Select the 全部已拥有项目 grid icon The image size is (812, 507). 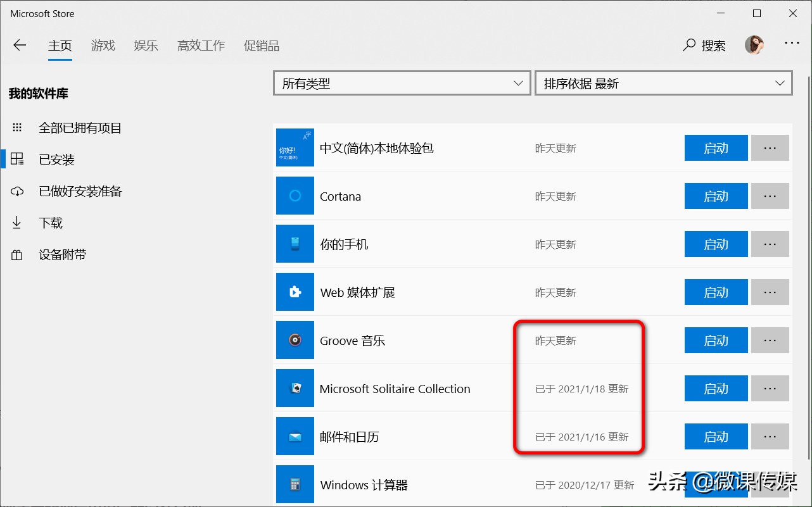17,127
